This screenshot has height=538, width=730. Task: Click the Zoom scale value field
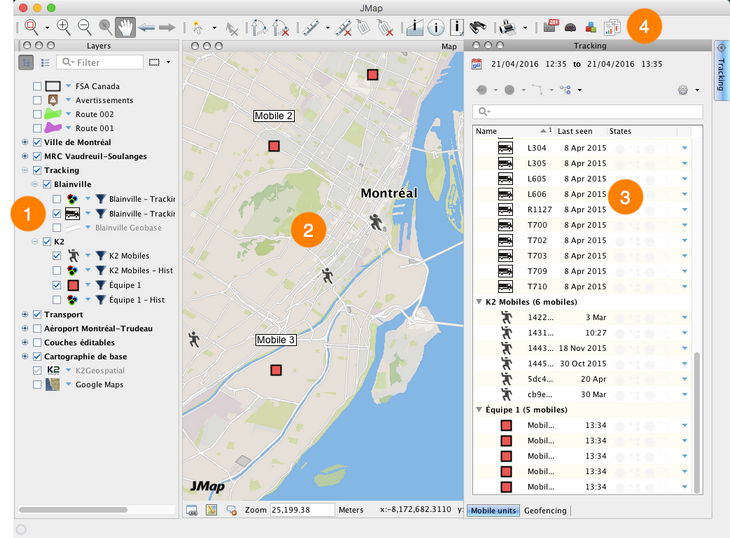(x=302, y=510)
